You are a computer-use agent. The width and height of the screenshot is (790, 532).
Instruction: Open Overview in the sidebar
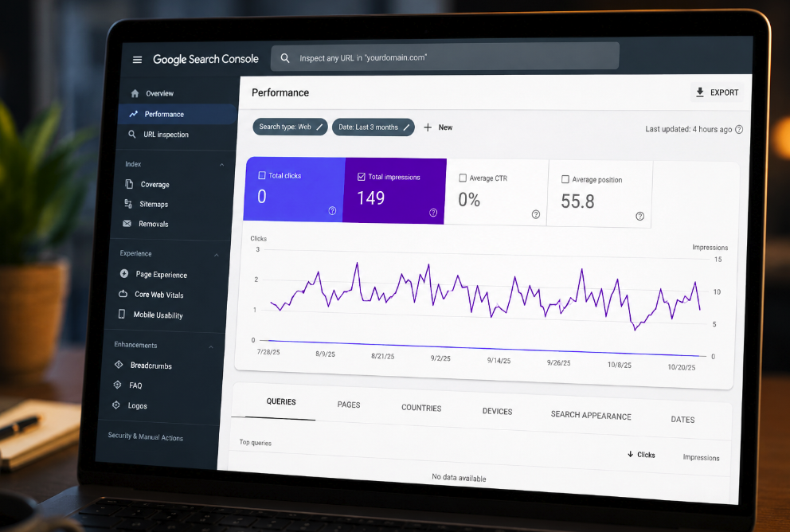point(160,93)
